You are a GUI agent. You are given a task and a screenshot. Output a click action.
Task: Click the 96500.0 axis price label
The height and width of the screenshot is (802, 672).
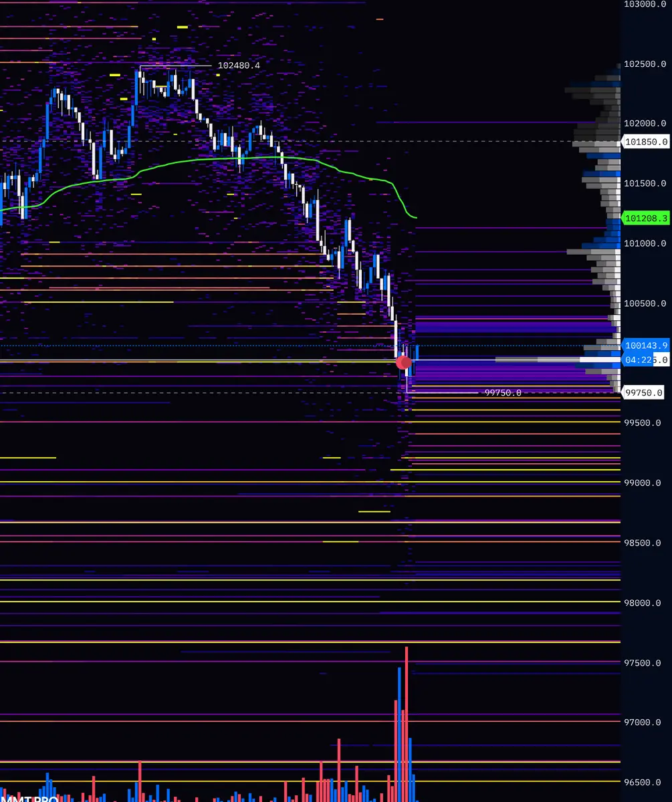pyautogui.click(x=643, y=783)
